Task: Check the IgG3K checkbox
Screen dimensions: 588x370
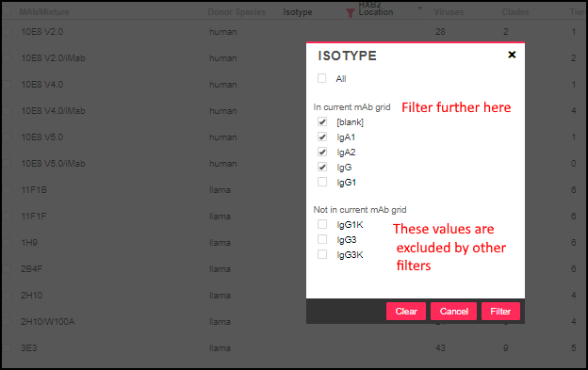Action: click(x=322, y=254)
